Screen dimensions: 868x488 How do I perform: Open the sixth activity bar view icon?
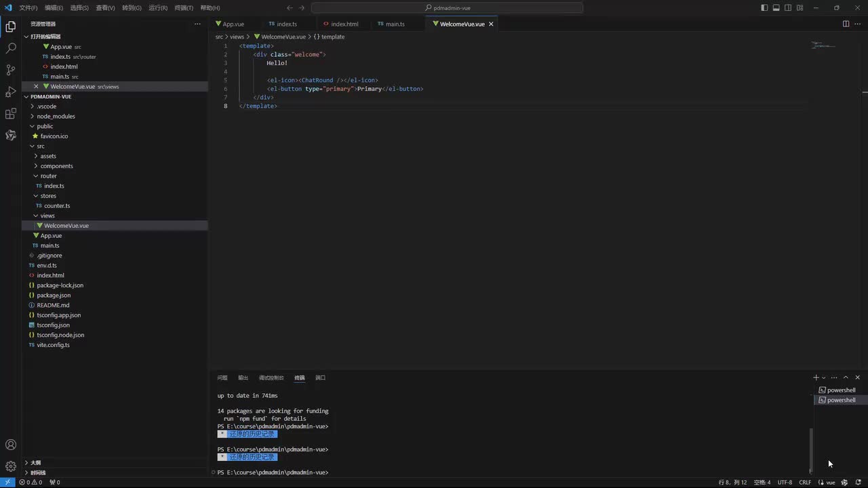point(11,135)
